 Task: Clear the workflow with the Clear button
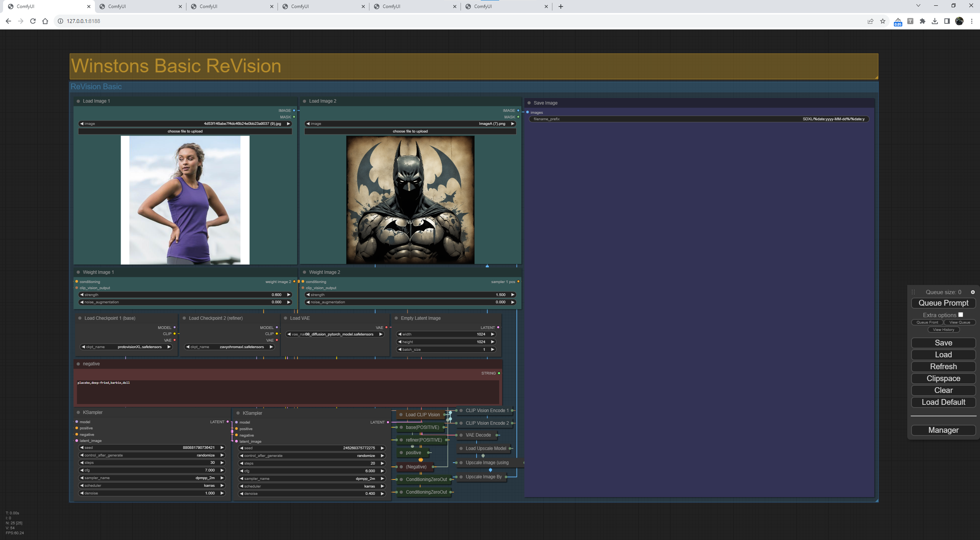(x=943, y=390)
